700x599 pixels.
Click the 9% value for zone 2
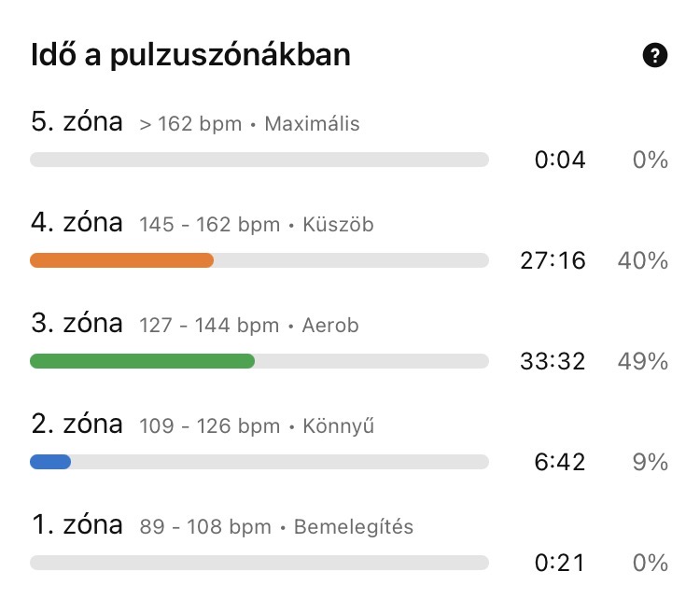coord(649,462)
